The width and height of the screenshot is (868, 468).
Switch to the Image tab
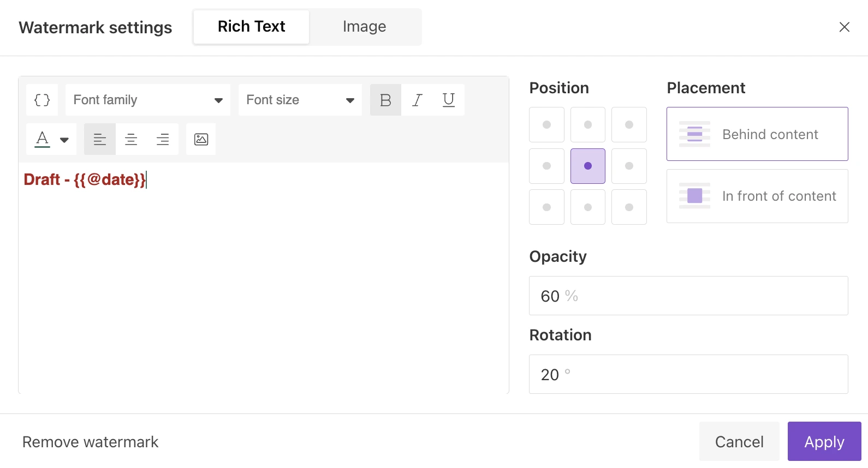tap(364, 27)
